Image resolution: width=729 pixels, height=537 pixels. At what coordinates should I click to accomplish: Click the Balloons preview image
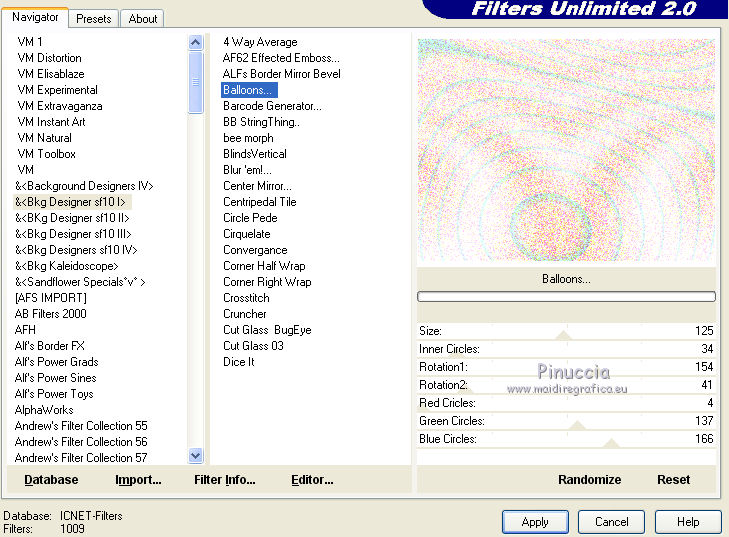click(x=566, y=150)
